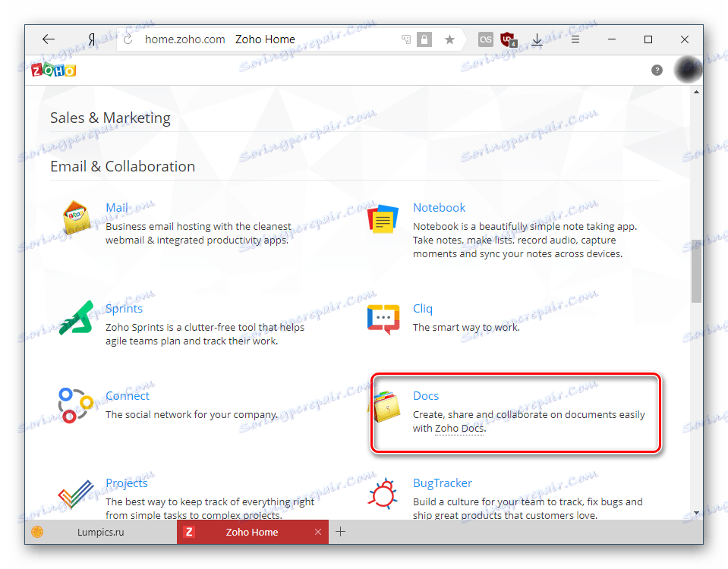Viewport: 728px width, 569px height.
Task: Open a new tab with the plus button
Action: pos(340,532)
